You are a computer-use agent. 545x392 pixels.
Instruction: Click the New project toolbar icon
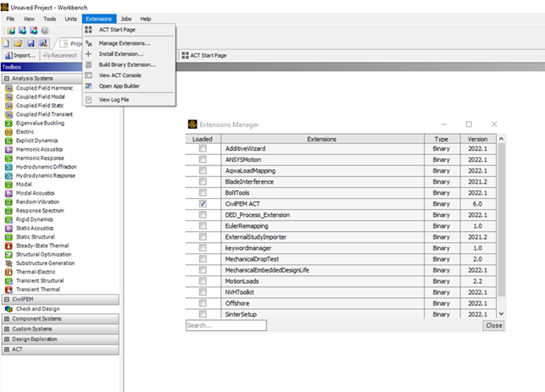pyautogui.click(x=6, y=43)
